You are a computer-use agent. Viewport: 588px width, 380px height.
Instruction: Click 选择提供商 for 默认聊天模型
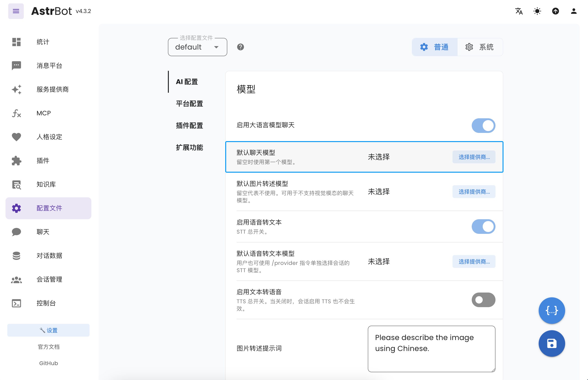click(474, 157)
